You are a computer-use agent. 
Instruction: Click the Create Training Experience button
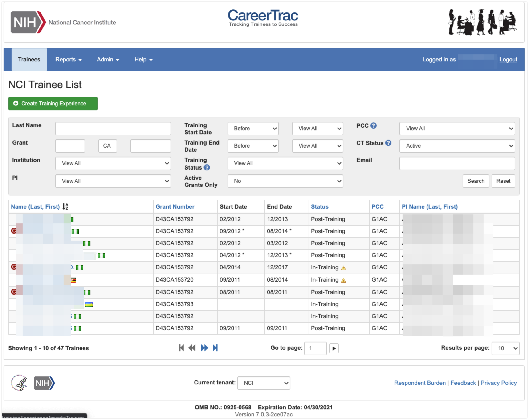point(53,103)
